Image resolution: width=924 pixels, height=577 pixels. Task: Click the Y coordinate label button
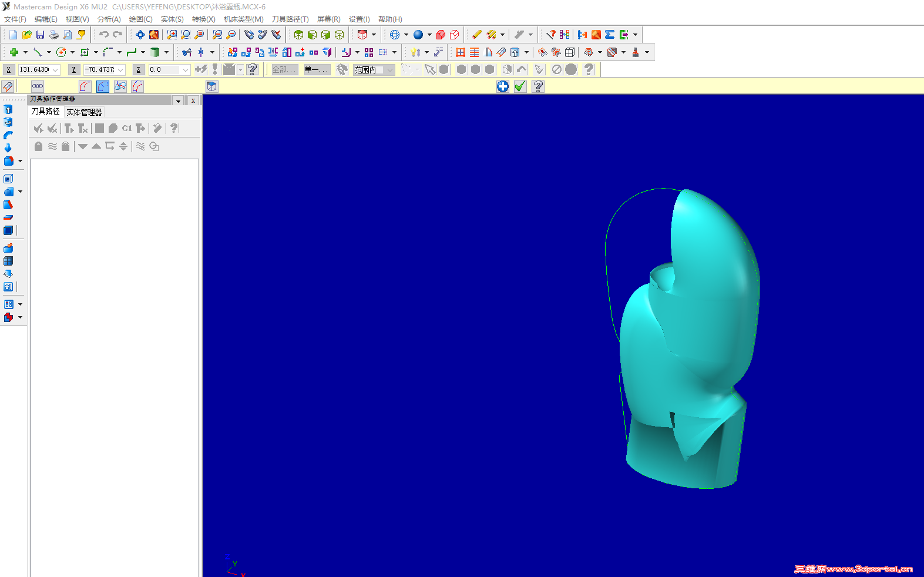tap(74, 70)
